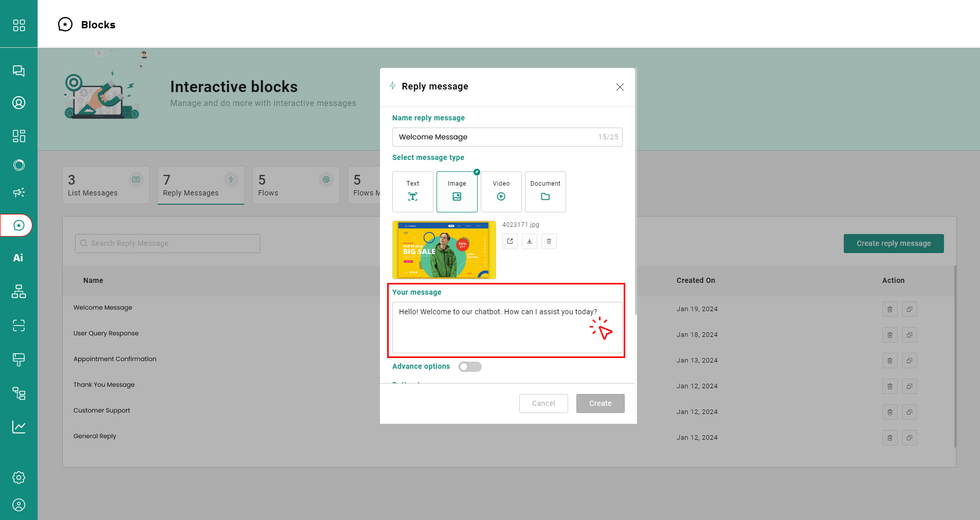Screen dimensions: 980x520
Task: Click the Ai sidebar icon
Action: [x=19, y=258]
